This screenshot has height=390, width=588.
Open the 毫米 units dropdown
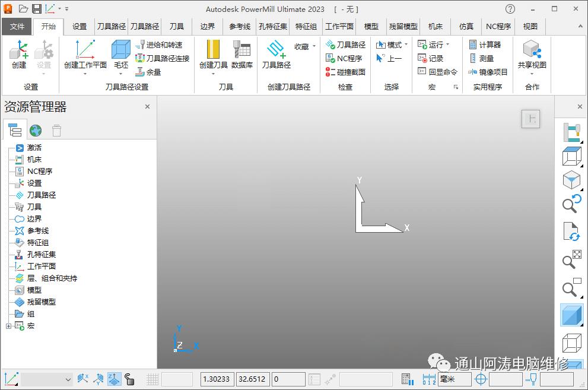tap(454, 379)
